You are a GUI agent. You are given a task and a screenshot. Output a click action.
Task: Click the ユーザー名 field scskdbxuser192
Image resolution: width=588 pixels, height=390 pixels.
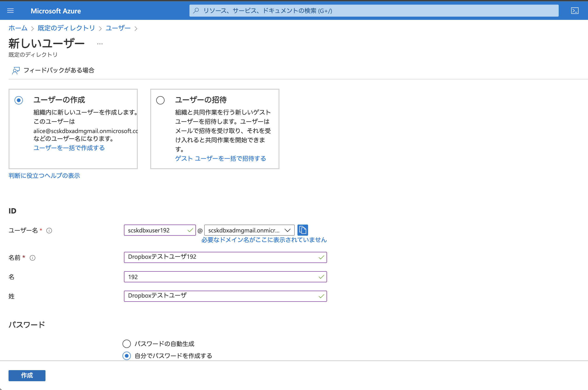pos(160,230)
